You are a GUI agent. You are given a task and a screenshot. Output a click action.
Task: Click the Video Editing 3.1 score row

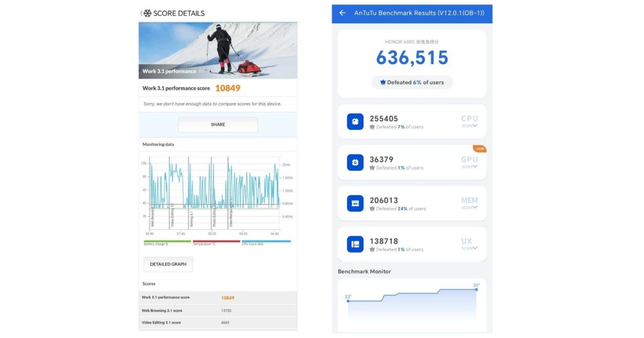(218, 322)
